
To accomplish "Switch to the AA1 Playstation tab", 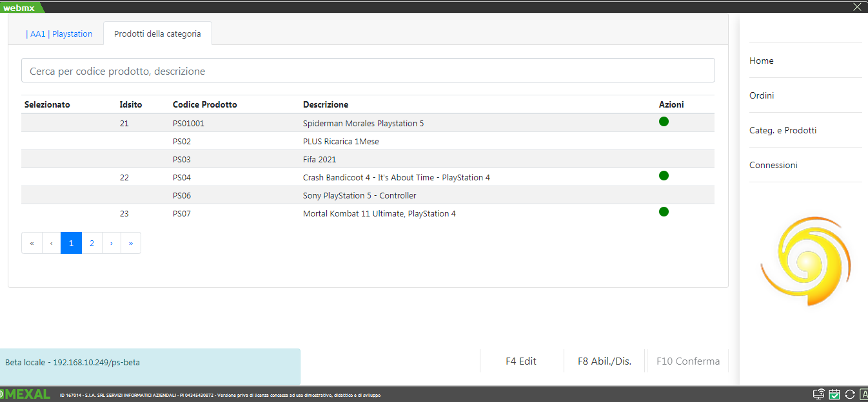I will pos(59,34).
